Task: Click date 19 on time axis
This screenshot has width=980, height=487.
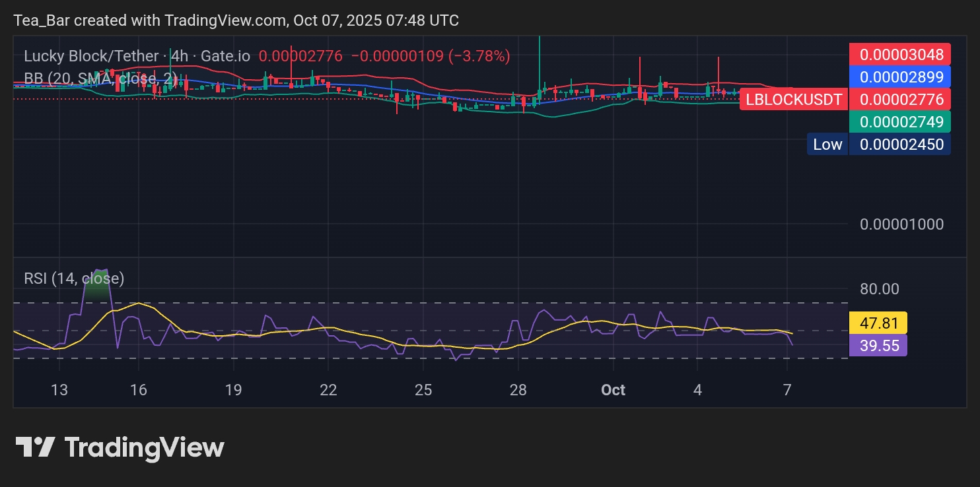Action: click(233, 390)
